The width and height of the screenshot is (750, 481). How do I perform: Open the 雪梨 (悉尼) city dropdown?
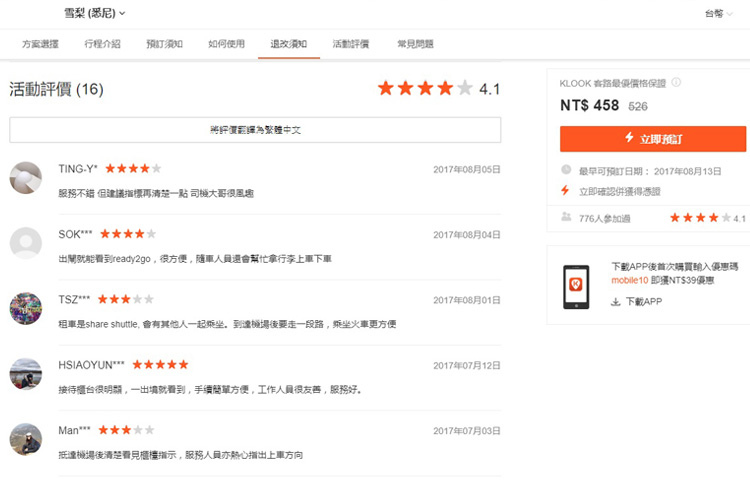(95, 13)
